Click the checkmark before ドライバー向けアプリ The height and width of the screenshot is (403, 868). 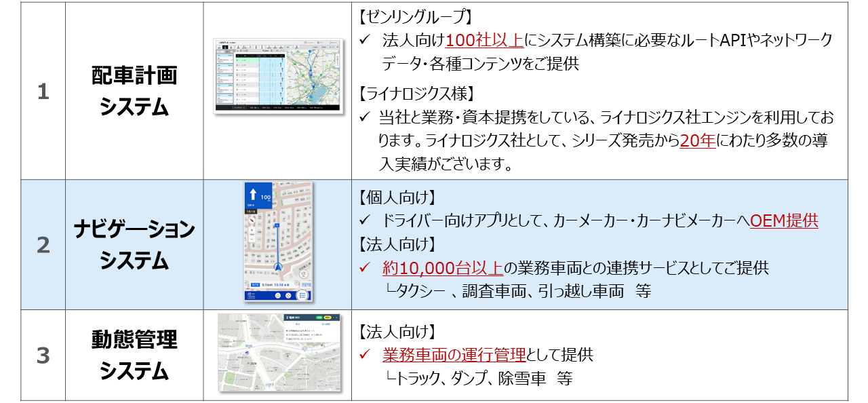tap(364, 221)
